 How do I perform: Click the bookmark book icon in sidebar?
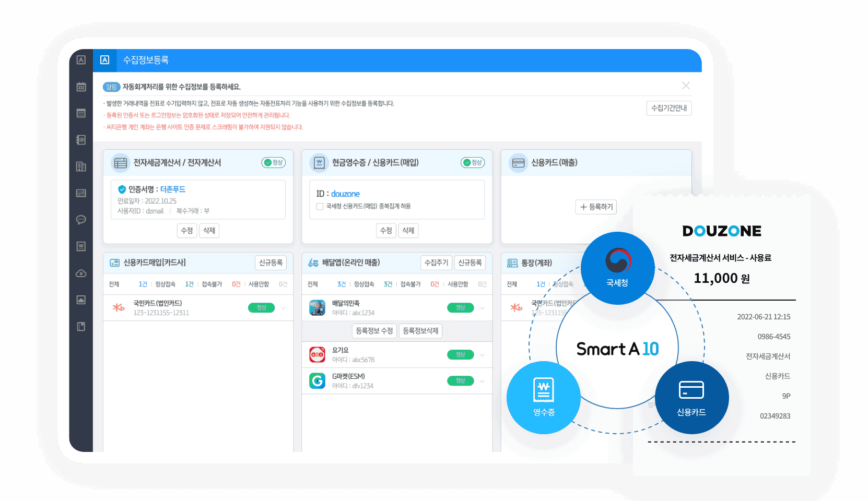point(81,326)
